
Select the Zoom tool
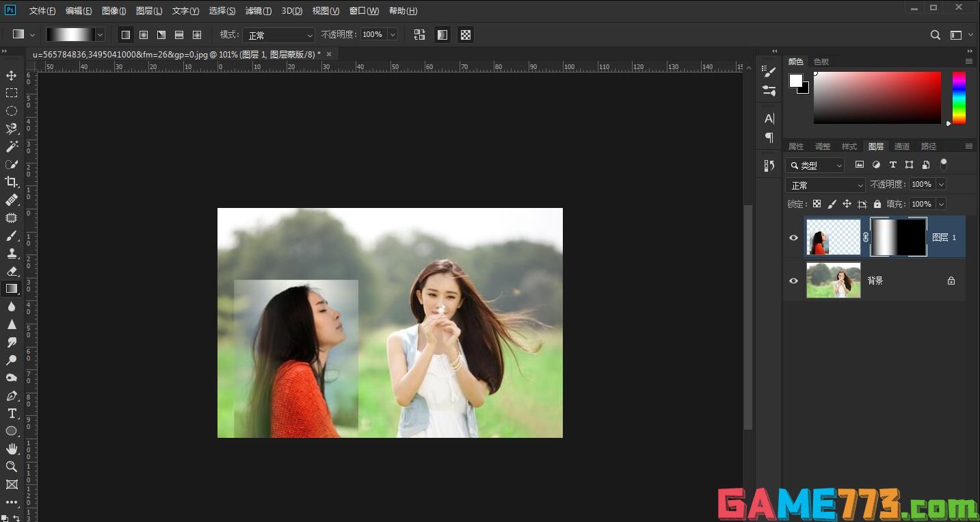12,467
